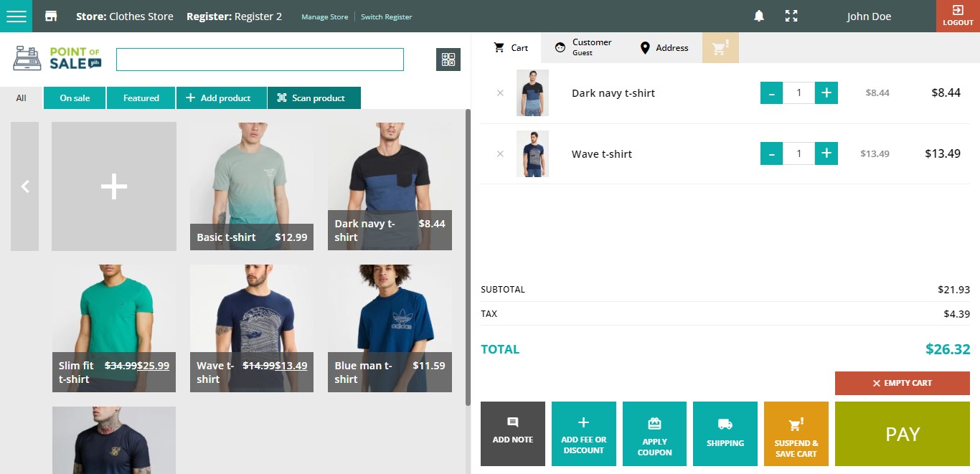The image size is (980, 474).
Task: Open the hamburger main menu
Action: [16, 16]
